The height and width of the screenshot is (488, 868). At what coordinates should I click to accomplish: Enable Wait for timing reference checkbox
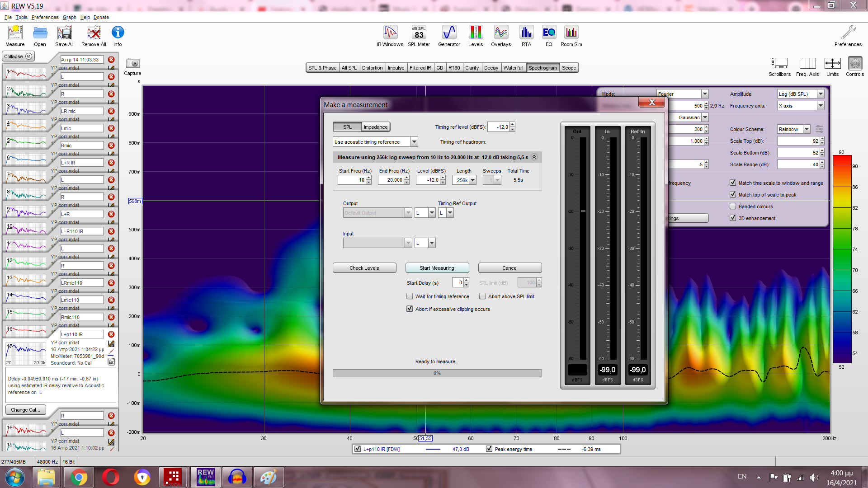(x=410, y=296)
